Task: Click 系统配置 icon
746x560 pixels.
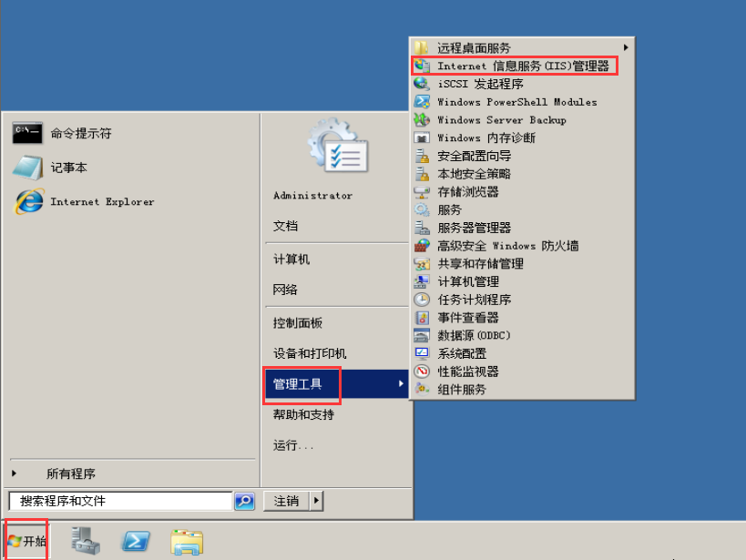Action: click(422, 353)
